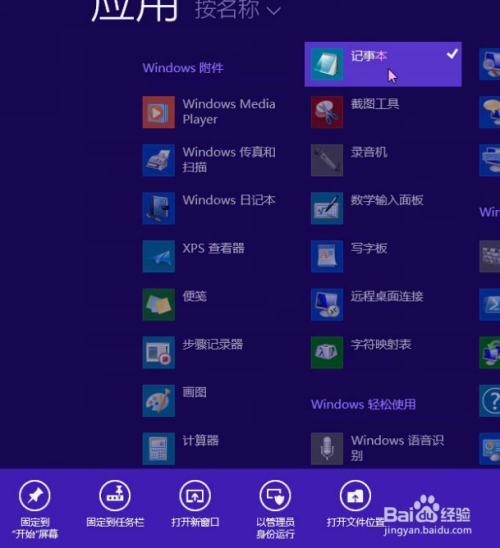Screen dimensions: 500x548
Task: Open the 画图 paint icon
Action: point(159,401)
